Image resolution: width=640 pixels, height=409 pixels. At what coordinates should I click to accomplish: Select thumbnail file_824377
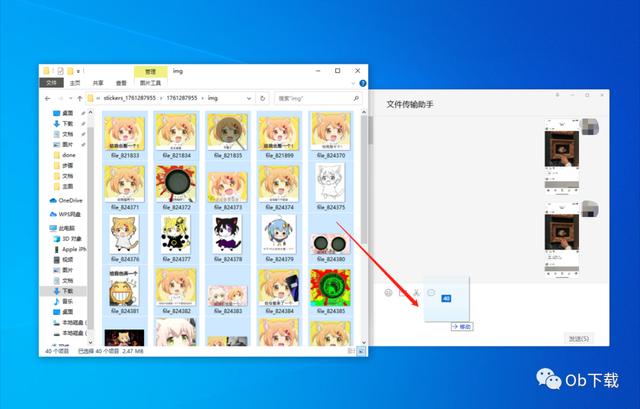176,234
